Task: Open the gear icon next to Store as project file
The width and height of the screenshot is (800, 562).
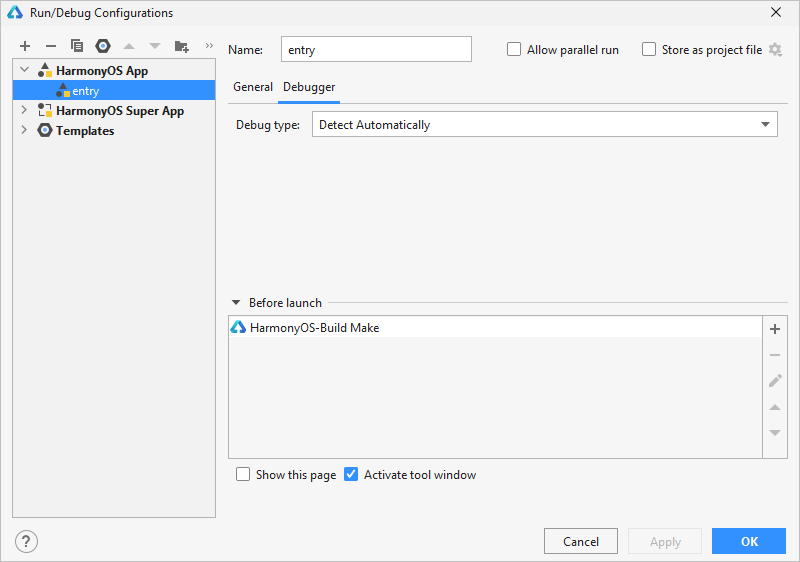Action: tap(776, 50)
